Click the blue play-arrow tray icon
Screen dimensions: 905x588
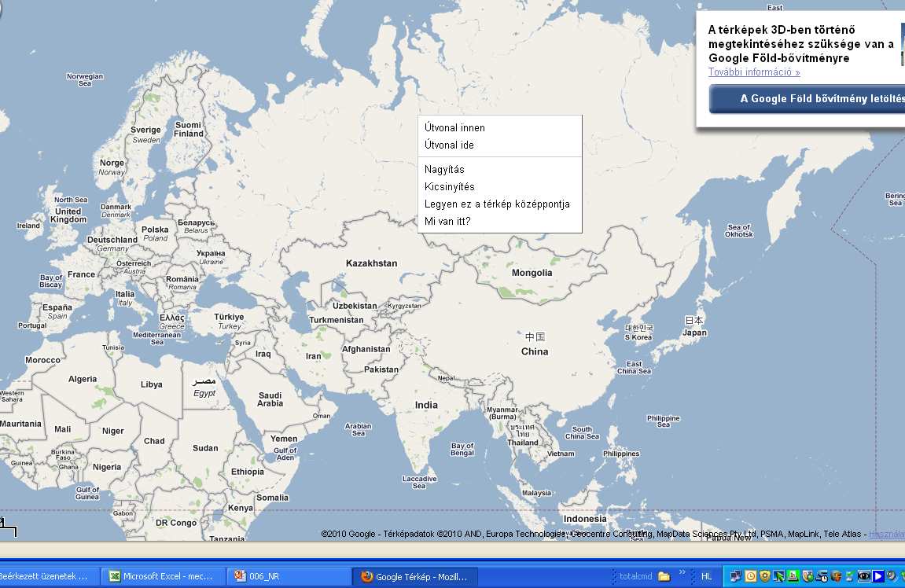click(878, 576)
